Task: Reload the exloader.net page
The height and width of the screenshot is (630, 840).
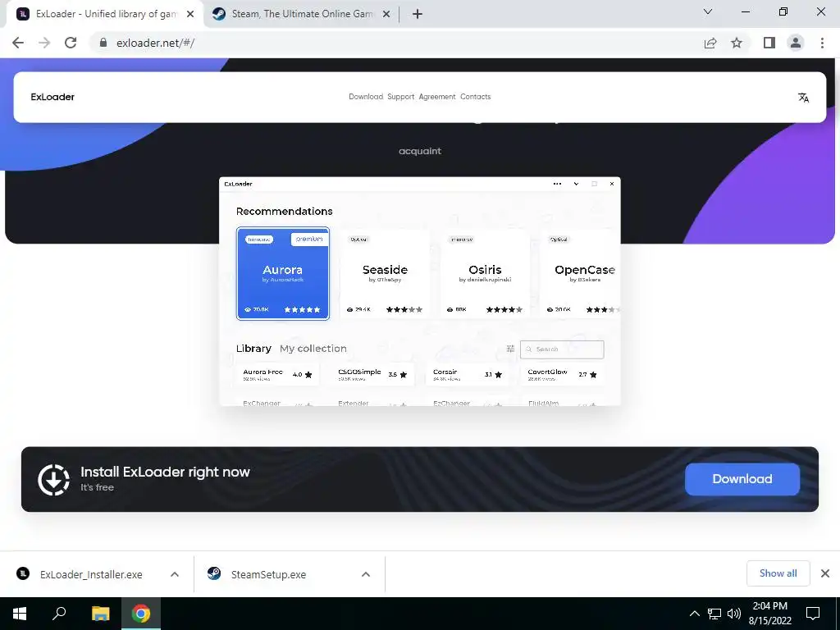Action: 71,43
